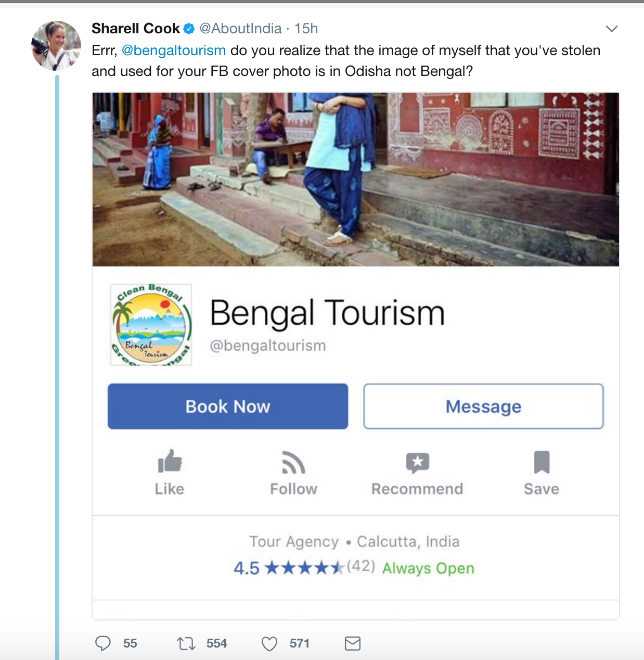Click the Book Now button
This screenshot has height=660, width=644.
(228, 407)
